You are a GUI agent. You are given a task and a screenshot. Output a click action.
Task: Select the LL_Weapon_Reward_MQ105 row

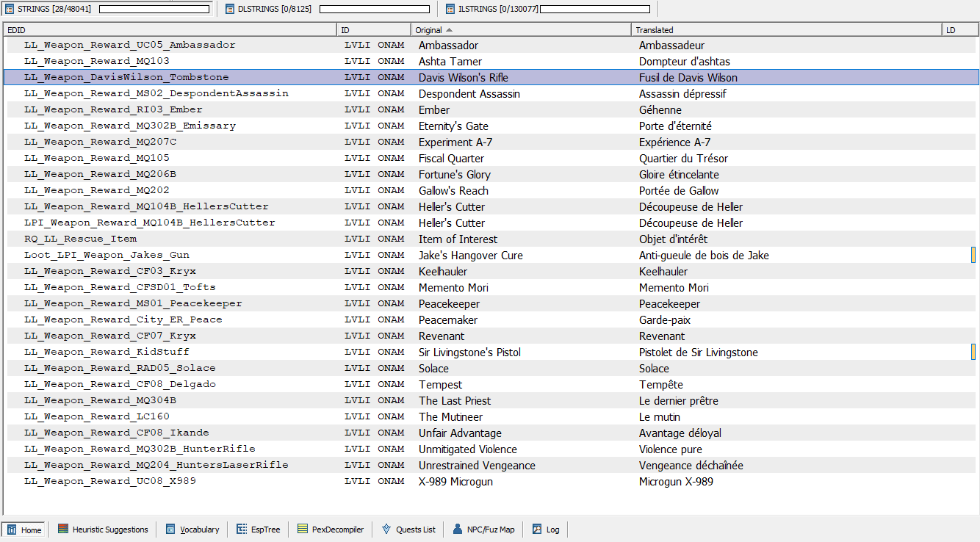(x=491, y=158)
